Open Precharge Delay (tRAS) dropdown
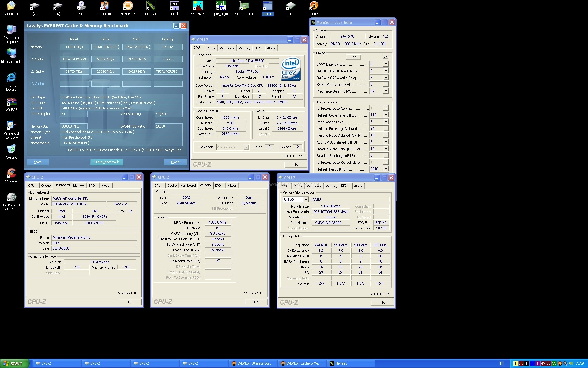 [x=386, y=91]
